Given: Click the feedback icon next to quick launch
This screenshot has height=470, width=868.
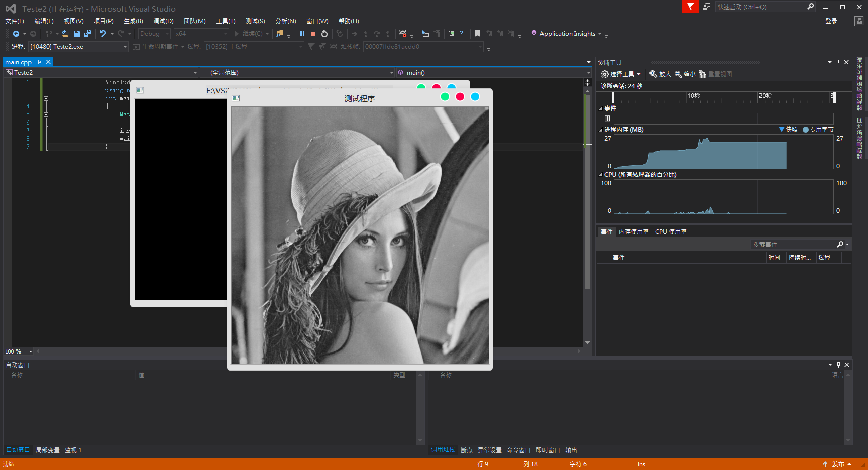Looking at the screenshot, I should click(707, 7).
